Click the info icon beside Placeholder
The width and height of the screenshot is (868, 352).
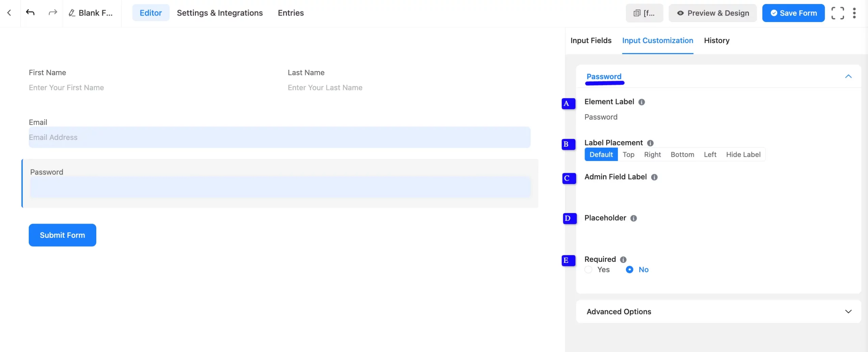[x=634, y=219]
